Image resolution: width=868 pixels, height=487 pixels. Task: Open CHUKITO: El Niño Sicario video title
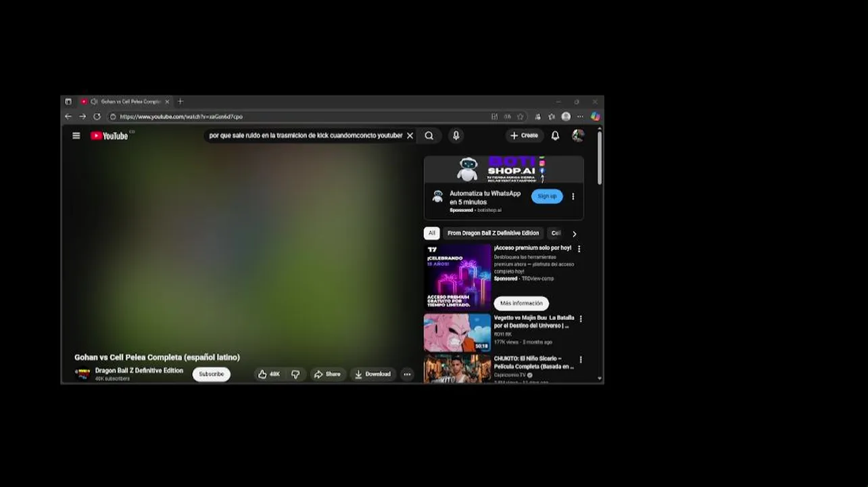point(534,363)
